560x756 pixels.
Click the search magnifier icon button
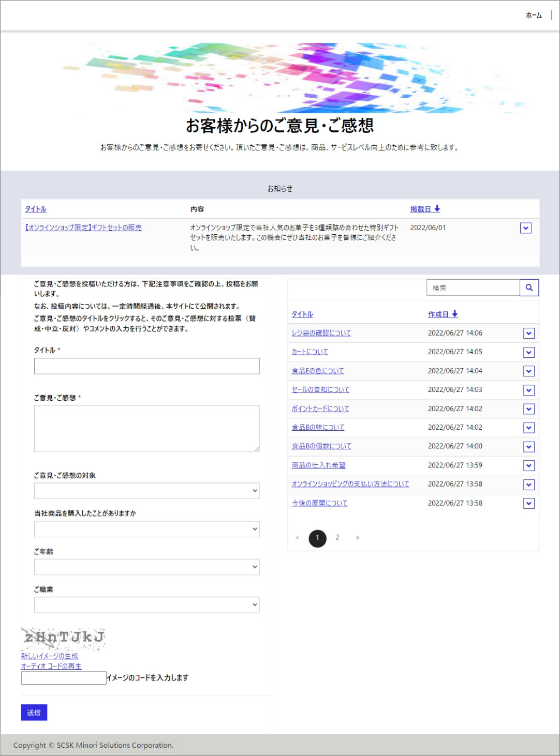coord(529,288)
